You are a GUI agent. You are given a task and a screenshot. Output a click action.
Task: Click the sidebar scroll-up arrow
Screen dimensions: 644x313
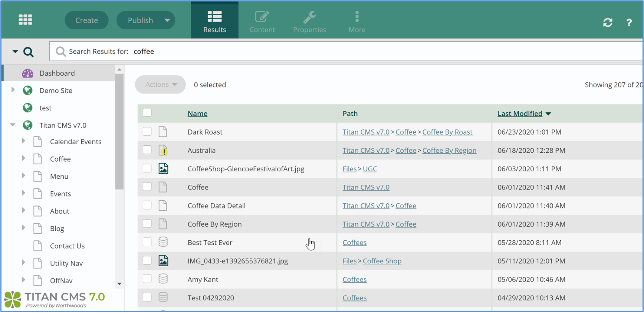[119, 69]
